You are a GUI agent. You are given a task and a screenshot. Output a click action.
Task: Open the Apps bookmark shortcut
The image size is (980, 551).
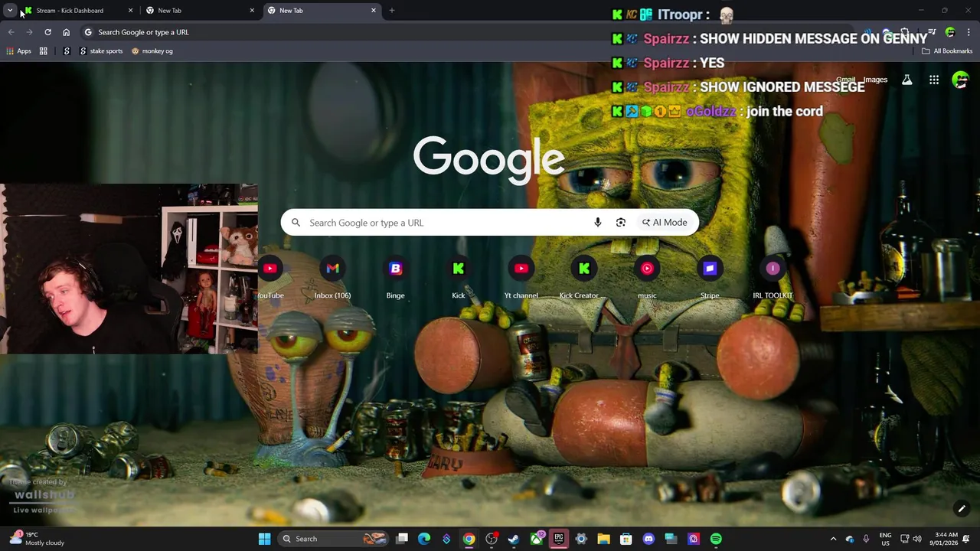[x=19, y=51]
